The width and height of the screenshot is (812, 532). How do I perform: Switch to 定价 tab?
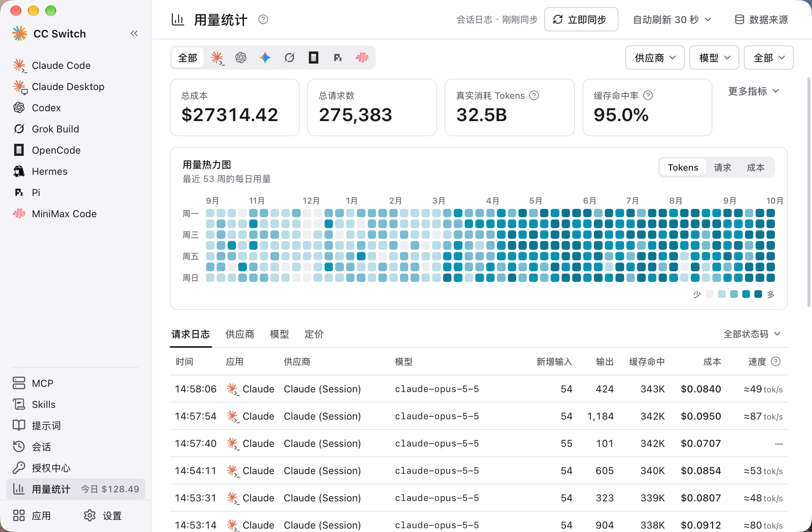tap(314, 334)
